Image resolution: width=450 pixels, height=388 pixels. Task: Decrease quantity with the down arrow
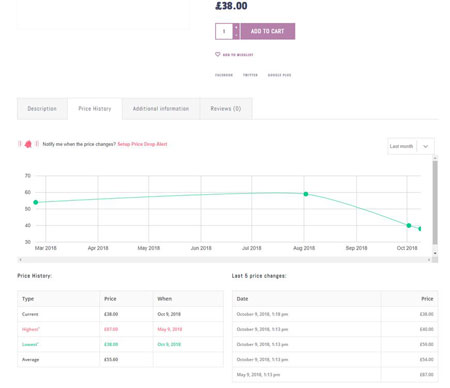click(236, 35)
